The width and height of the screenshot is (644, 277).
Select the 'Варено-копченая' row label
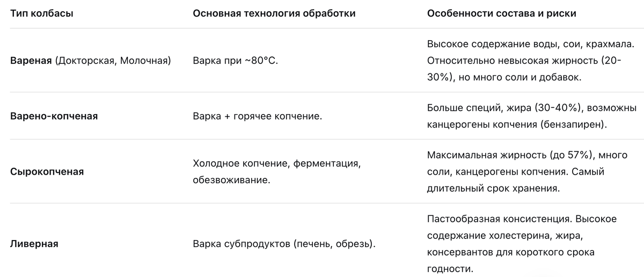(x=54, y=116)
